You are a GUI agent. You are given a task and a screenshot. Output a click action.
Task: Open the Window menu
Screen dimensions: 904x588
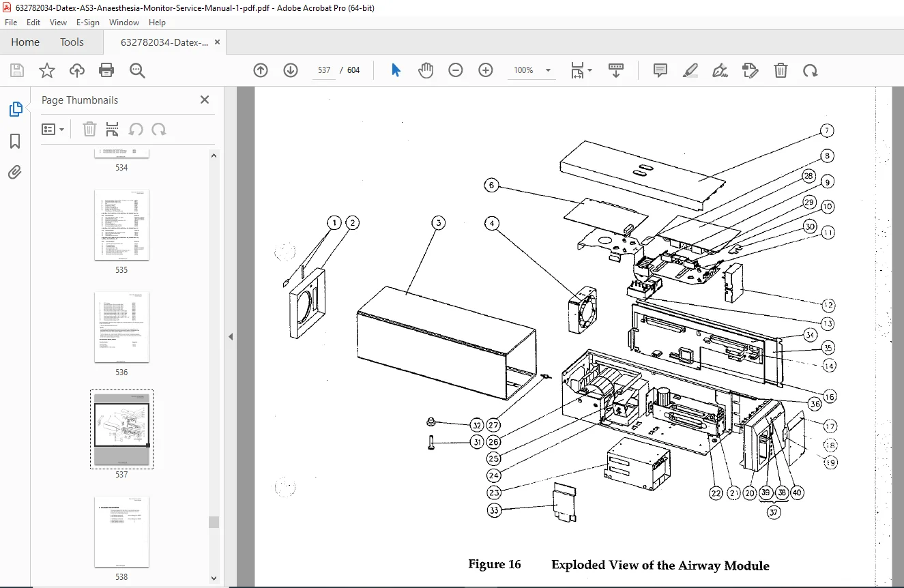coord(124,23)
